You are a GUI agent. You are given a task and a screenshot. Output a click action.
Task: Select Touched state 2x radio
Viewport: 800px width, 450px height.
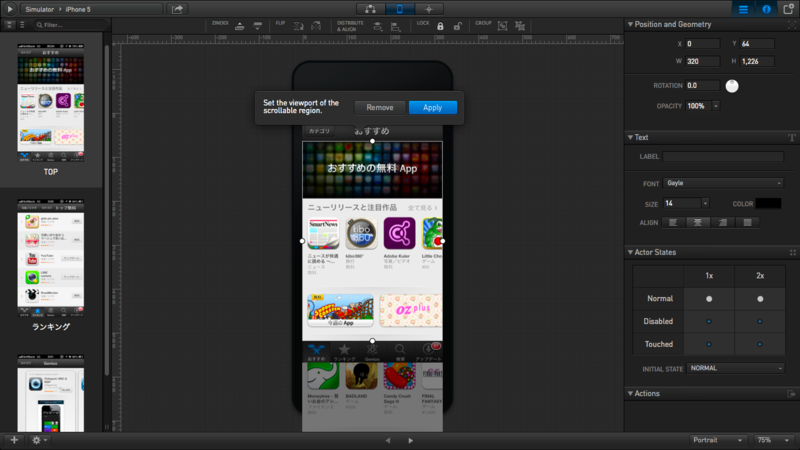[760, 344]
